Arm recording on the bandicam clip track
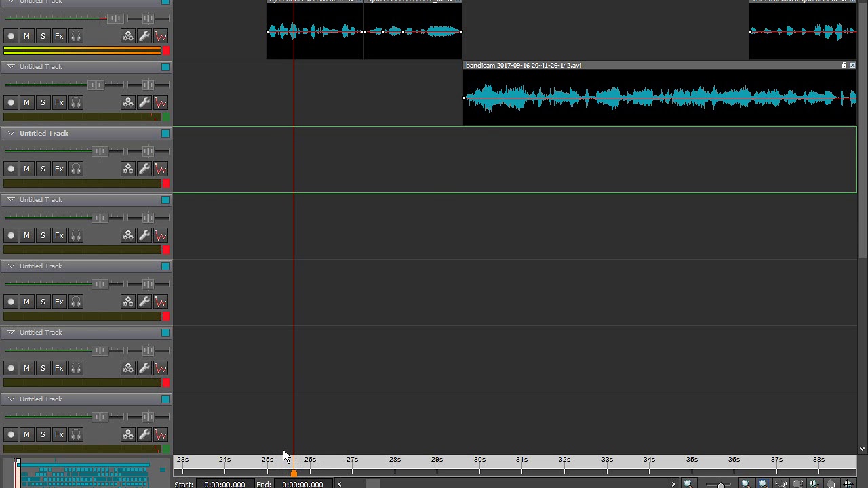868x488 pixels. pos(10,102)
